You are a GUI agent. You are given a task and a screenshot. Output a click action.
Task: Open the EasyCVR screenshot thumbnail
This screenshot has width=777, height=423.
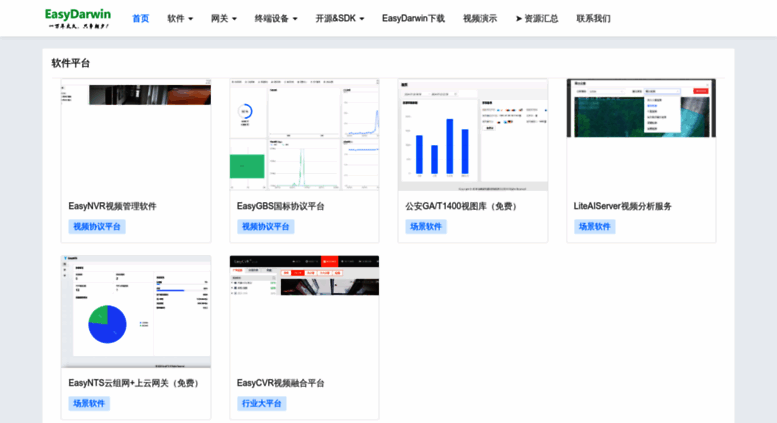(304, 312)
